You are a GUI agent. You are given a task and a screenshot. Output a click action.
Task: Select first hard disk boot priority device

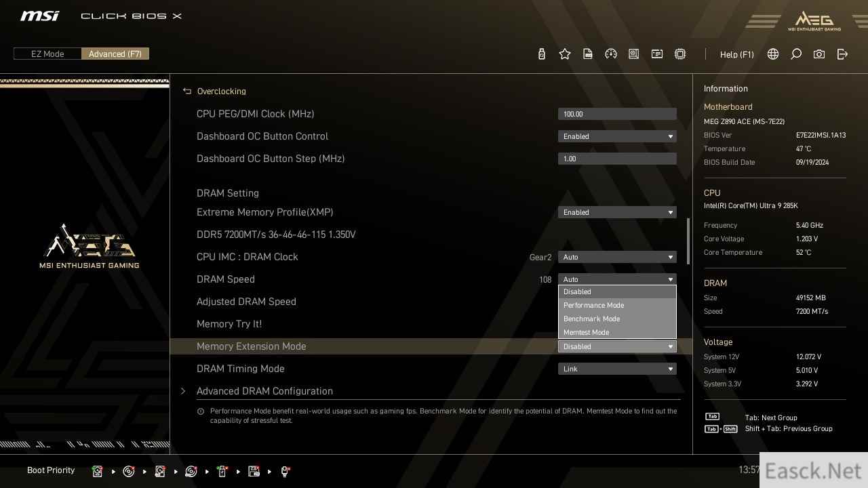click(x=98, y=471)
